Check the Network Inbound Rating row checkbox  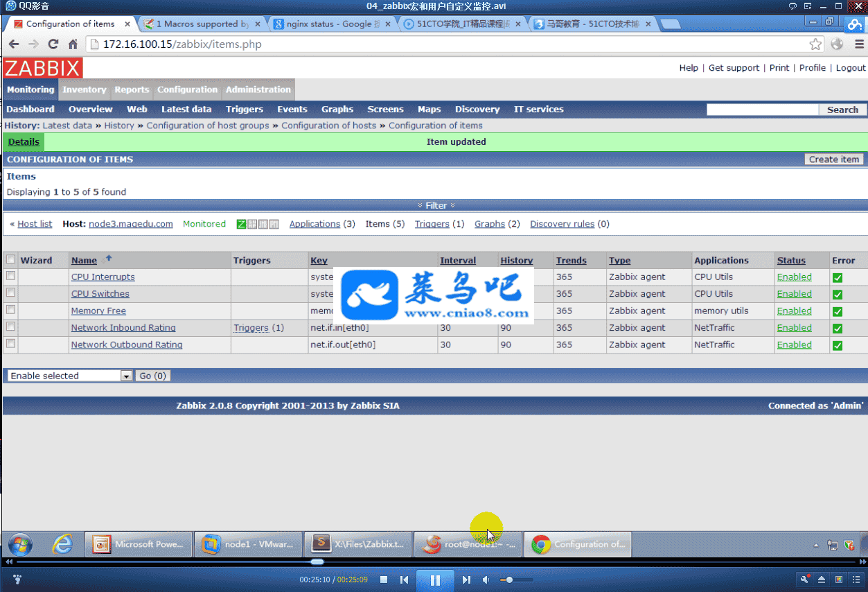(10, 327)
